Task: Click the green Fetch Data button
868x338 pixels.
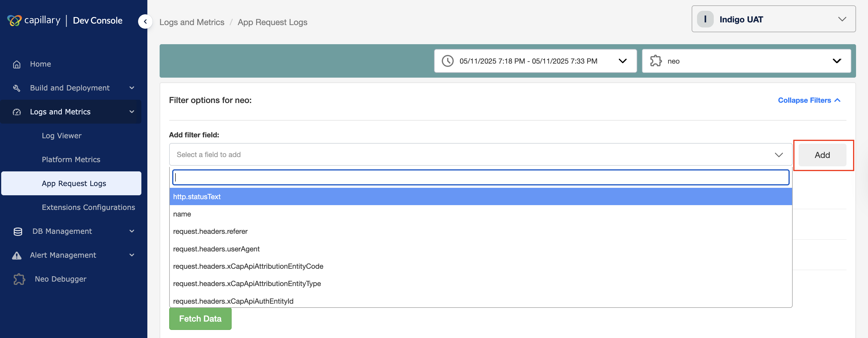Action: (x=200, y=319)
